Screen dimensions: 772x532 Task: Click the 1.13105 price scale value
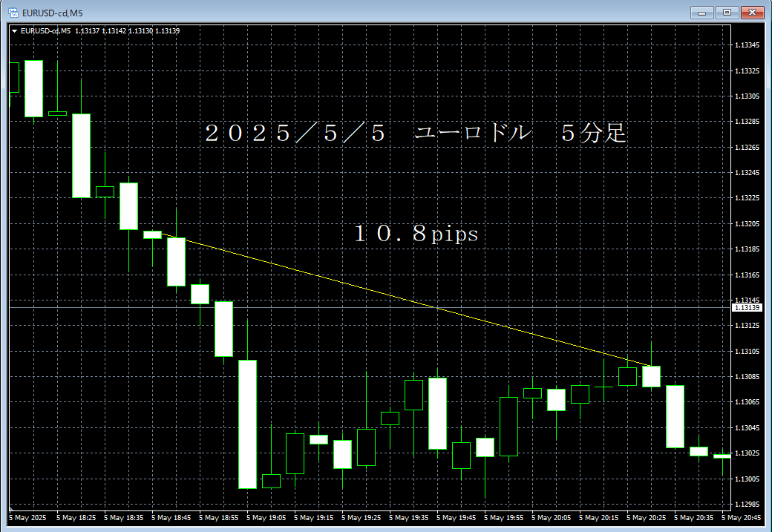pyautogui.click(x=747, y=352)
